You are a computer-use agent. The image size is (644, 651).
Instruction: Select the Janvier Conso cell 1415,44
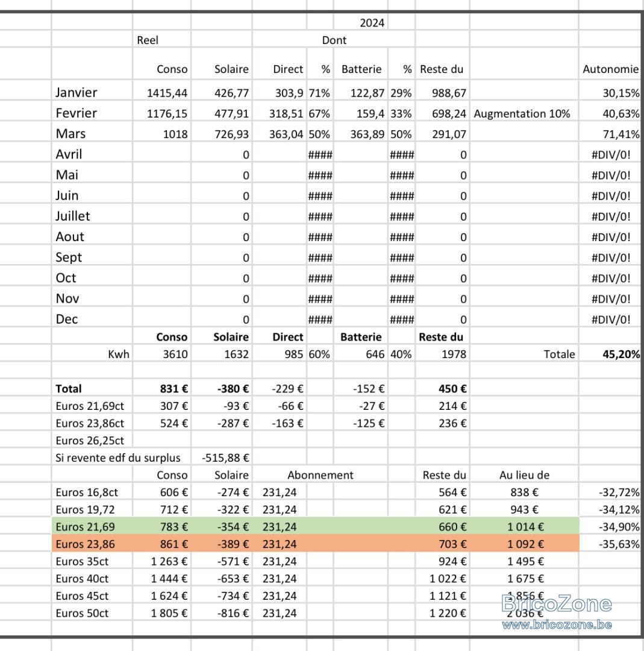pyautogui.click(x=162, y=92)
